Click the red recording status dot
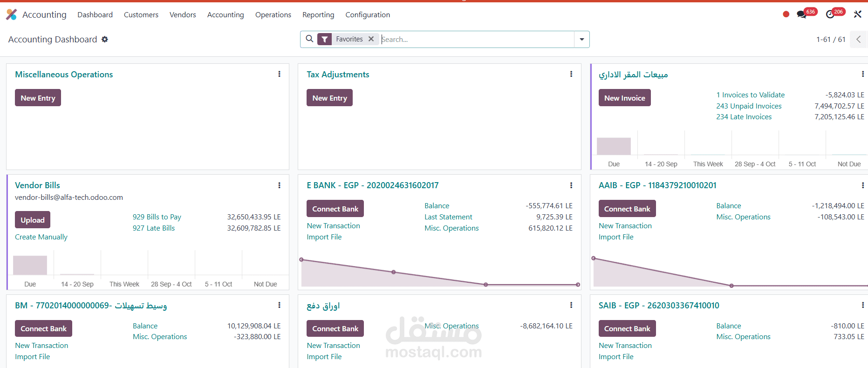 (786, 14)
